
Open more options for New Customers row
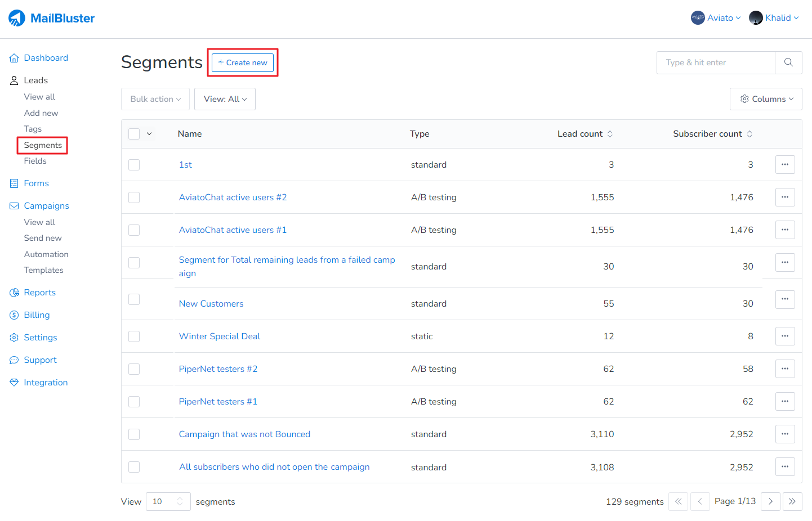coord(784,299)
